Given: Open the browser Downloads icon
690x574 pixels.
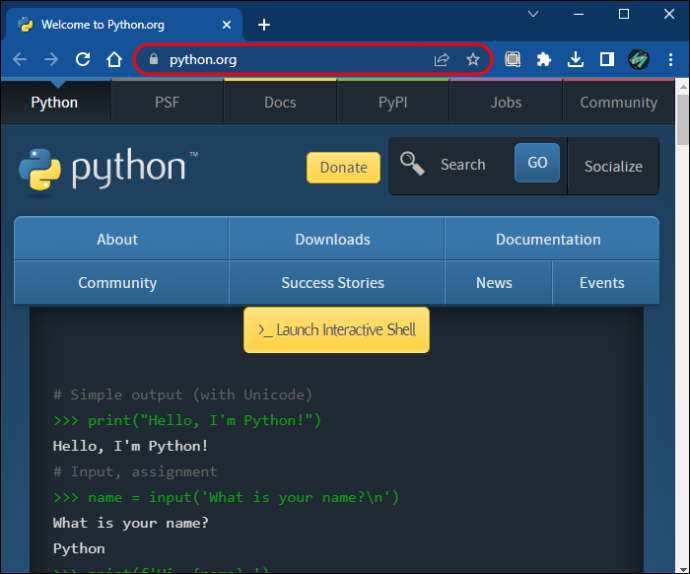Looking at the screenshot, I should point(575,59).
